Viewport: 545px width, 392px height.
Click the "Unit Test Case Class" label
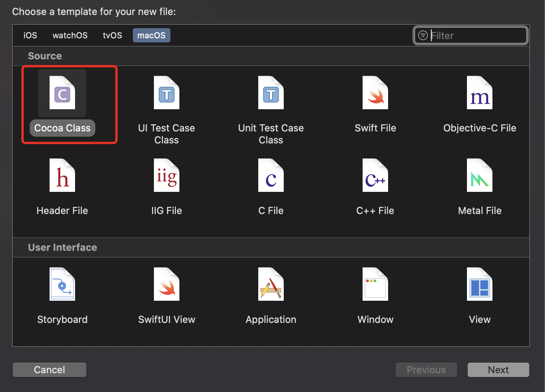coord(271,134)
